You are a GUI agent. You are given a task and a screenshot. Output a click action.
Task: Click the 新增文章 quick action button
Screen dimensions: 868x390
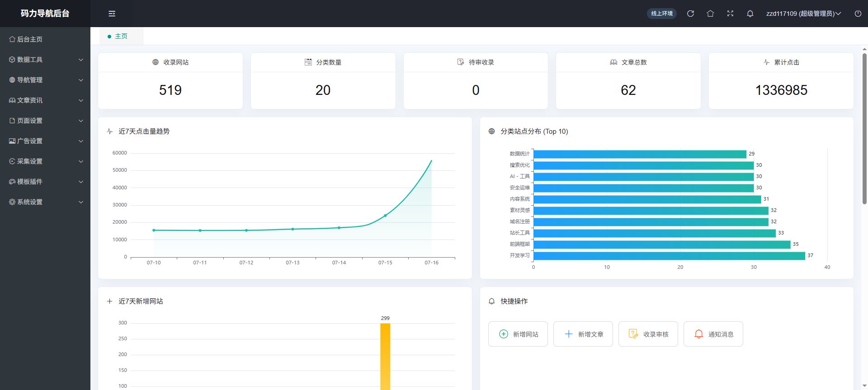coord(583,334)
